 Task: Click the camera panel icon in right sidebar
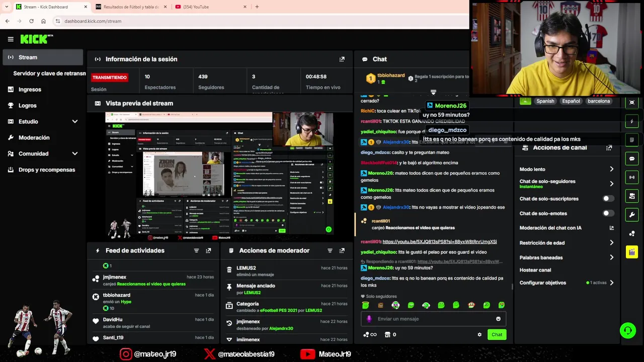tap(632, 196)
